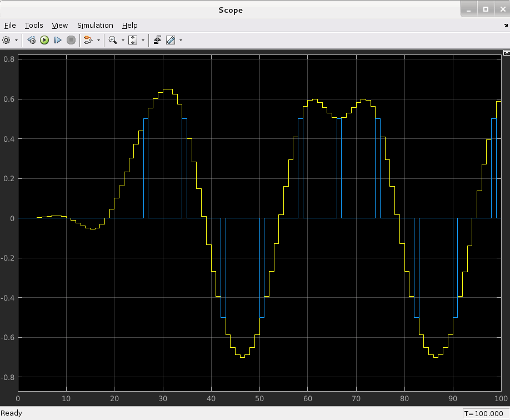The image size is (510, 420).
Task: Open the Tools menu
Action: [x=34, y=26]
